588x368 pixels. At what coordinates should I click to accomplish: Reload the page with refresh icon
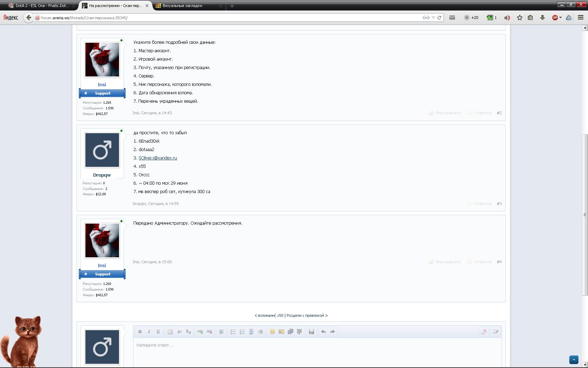pos(439,18)
